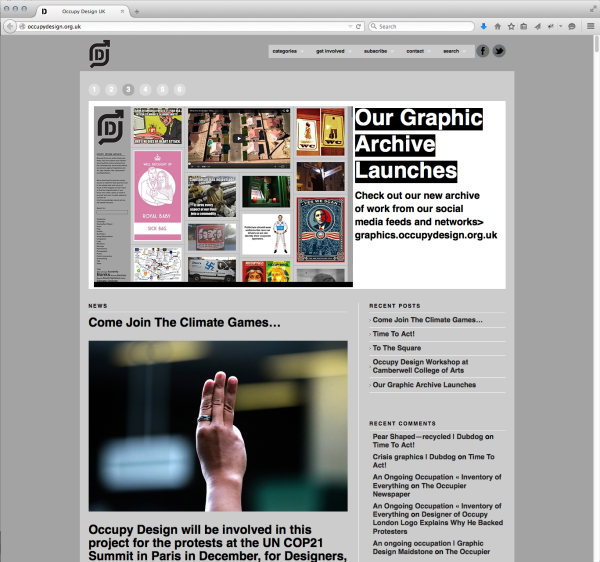
Task: Bookmark this page with the star icon
Action: (x=512, y=26)
